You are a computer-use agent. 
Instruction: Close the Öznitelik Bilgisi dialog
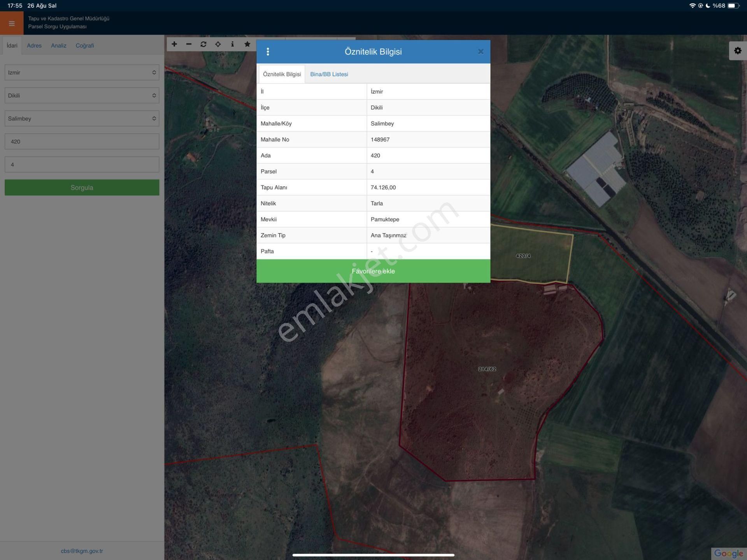click(480, 52)
